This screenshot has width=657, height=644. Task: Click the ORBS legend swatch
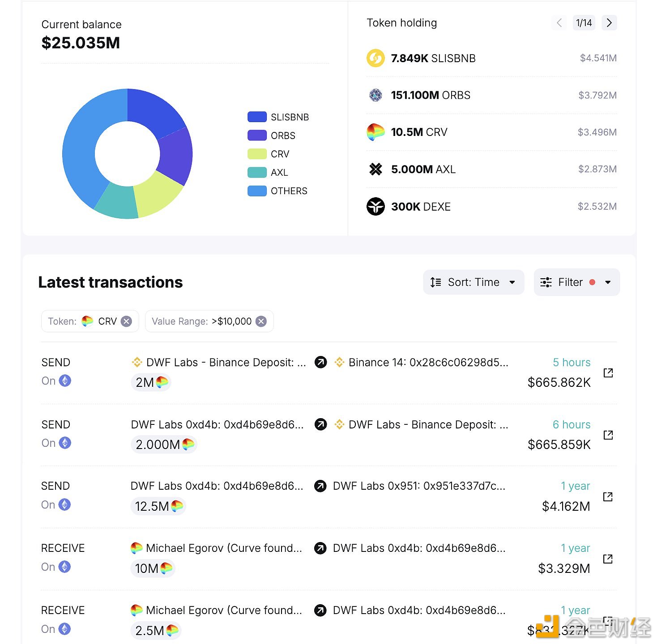click(257, 136)
